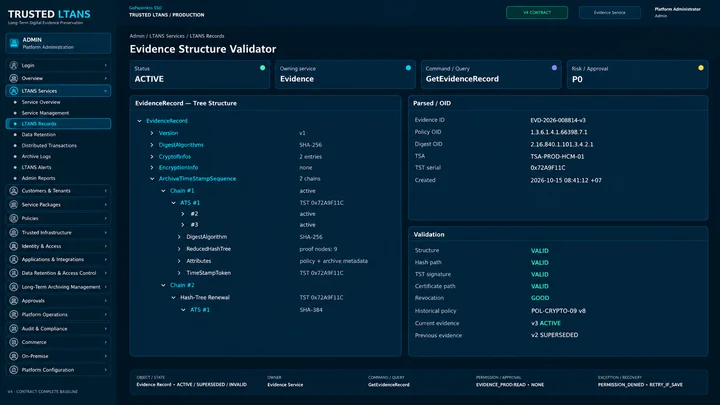
Task: Click the Login sidebar icon
Action: pos(14,65)
